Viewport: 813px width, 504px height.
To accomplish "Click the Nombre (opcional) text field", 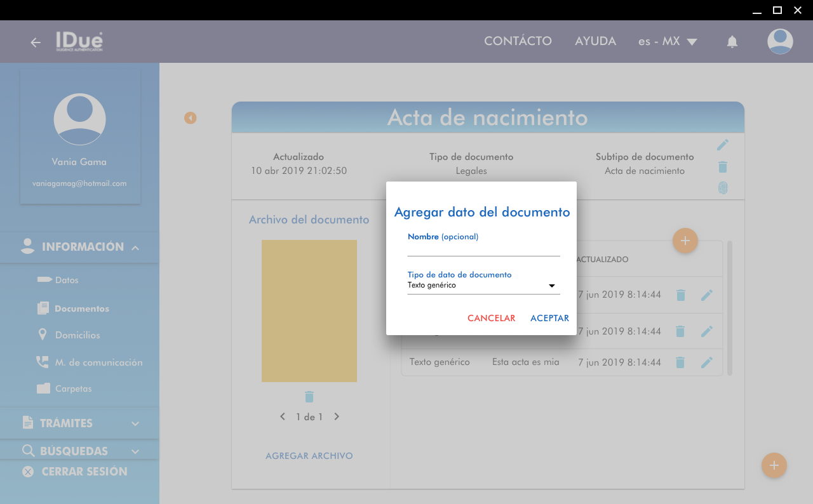I will (x=483, y=249).
